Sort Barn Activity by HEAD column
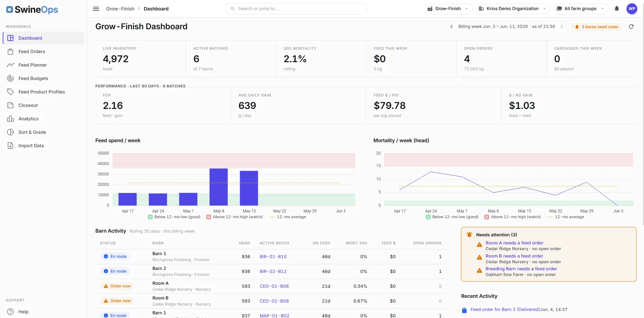 pos(244,243)
